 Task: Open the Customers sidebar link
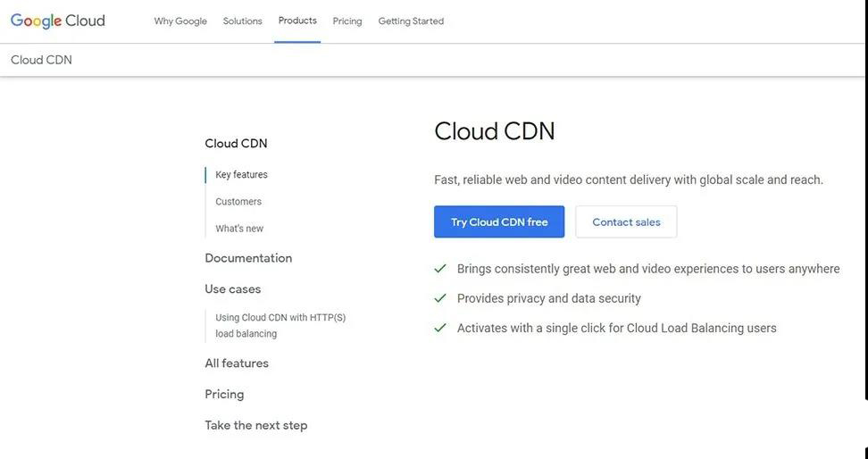(238, 202)
